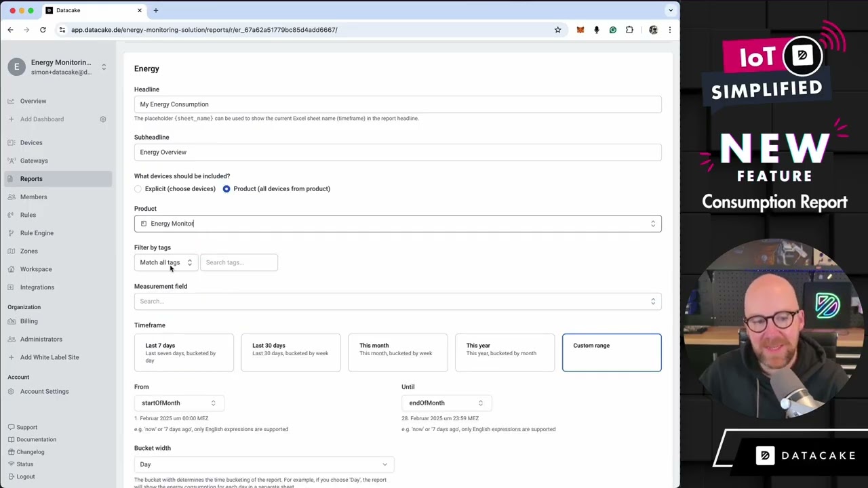This screenshot has width=868, height=488.
Task: Click the Administrators sidebar icon
Action: point(11,340)
